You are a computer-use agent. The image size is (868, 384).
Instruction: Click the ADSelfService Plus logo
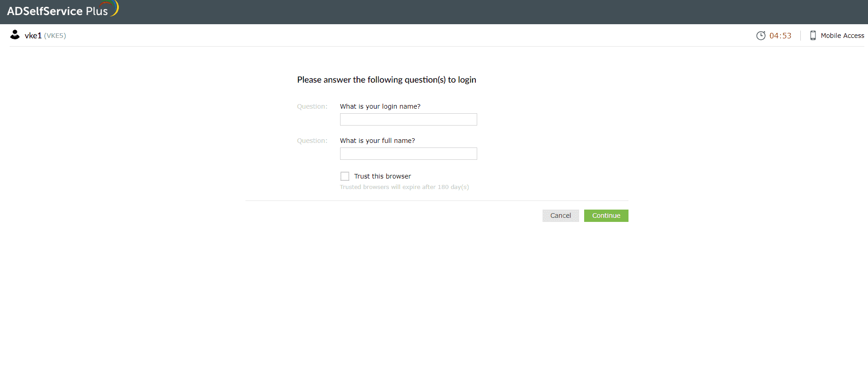coord(63,11)
